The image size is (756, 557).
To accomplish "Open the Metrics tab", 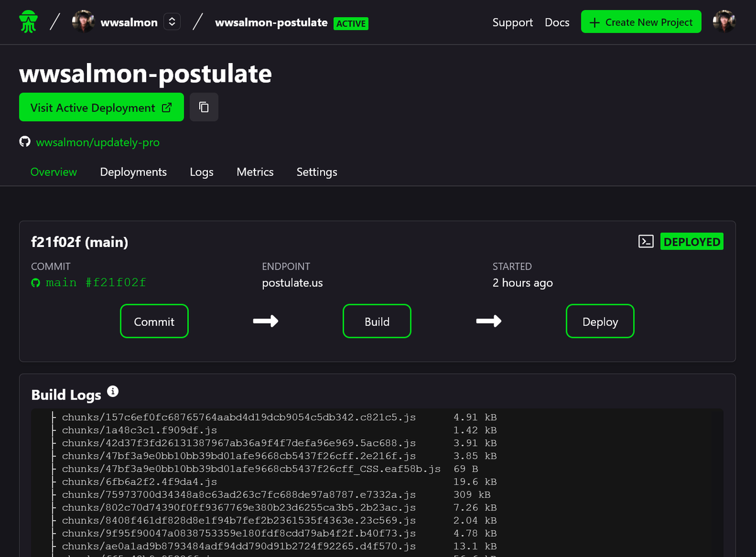I will click(255, 172).
